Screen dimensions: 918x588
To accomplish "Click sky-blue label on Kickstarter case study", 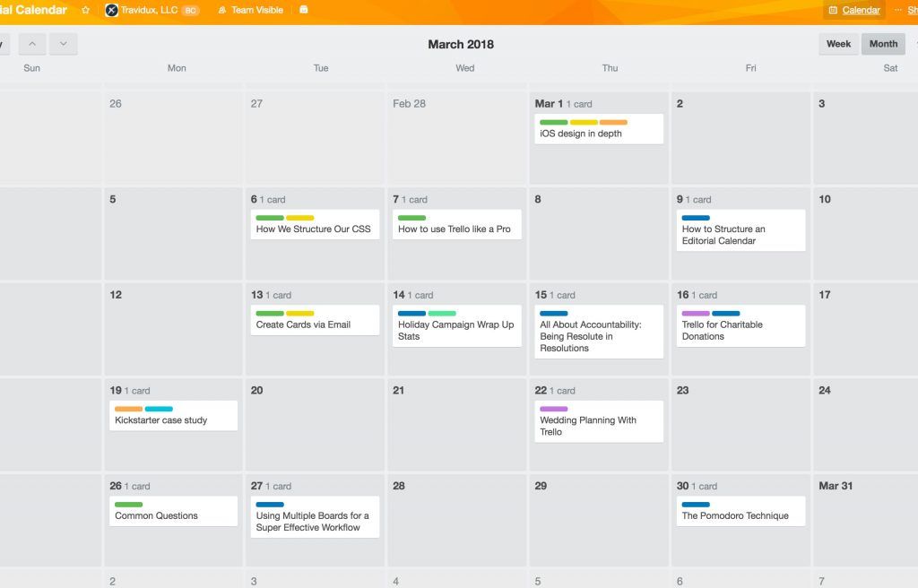I will 159,409.
